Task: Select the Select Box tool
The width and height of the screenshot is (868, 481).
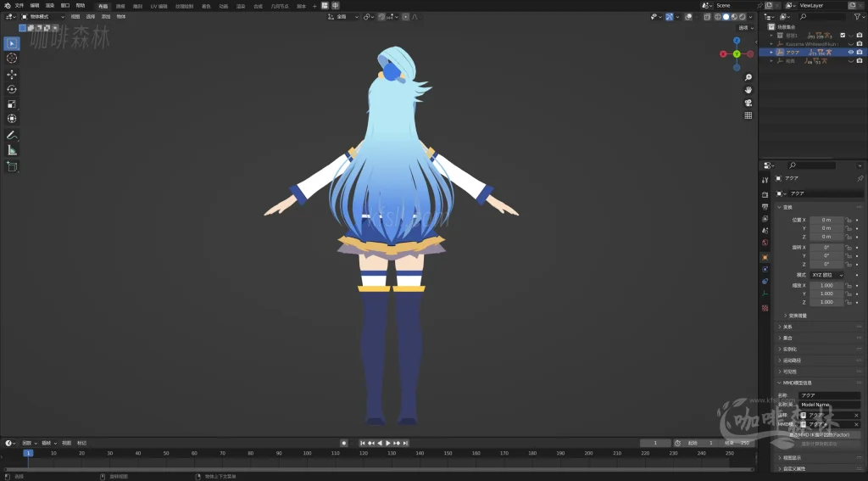Action: pyautogui.click(x=12, y=43)
